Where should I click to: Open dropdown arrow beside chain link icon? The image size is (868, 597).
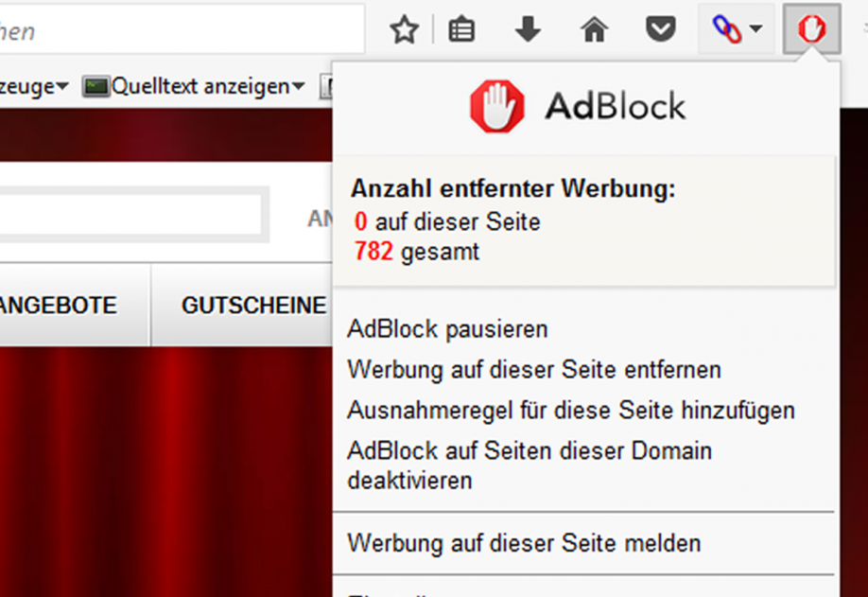point(755,30)
